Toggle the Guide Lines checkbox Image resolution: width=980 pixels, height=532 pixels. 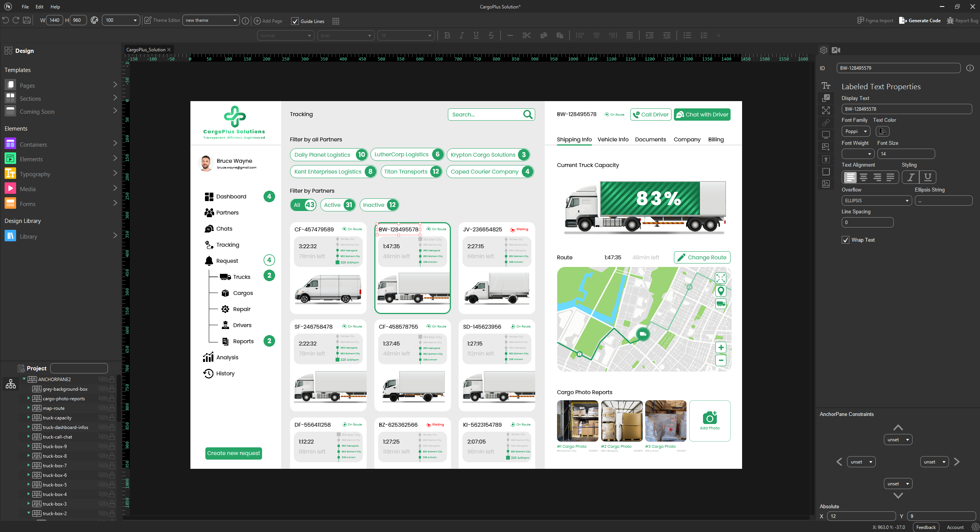point(295,21)
